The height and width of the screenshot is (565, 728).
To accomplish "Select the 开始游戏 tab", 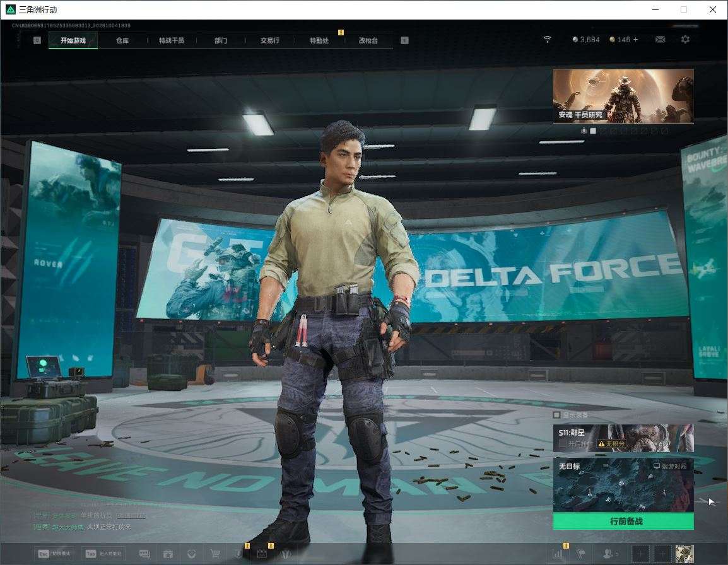I will [73, 40].
